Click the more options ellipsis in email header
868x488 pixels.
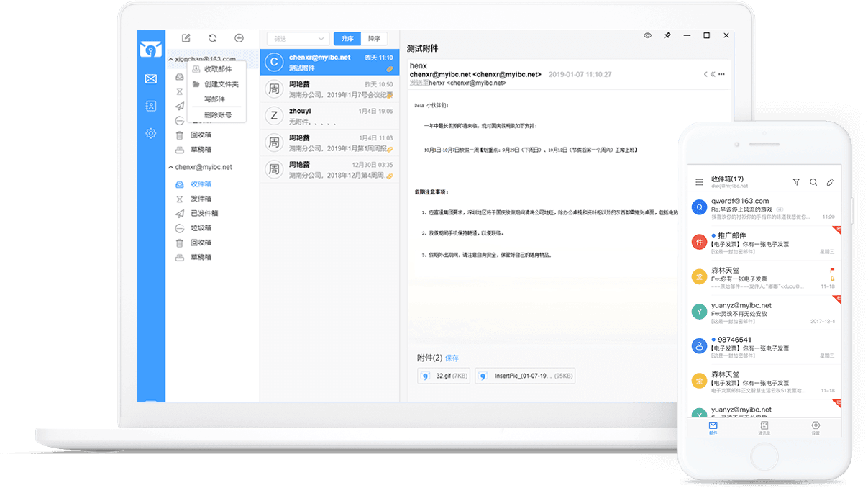(x=721, y=74)
